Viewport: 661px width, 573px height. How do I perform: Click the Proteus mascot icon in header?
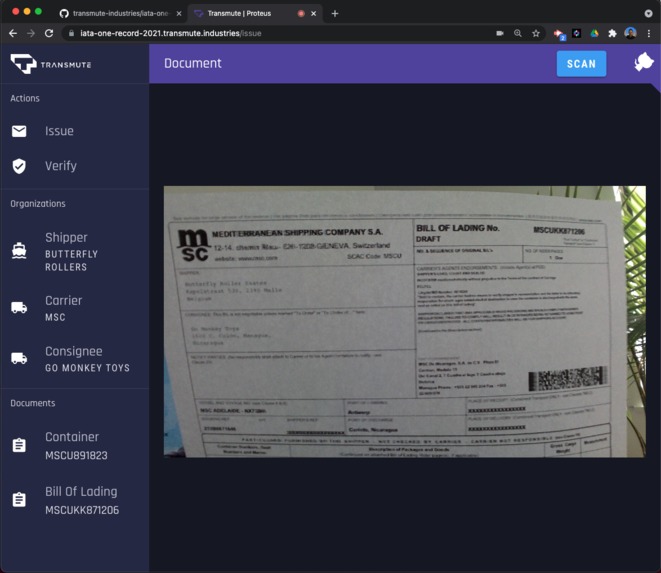pyautogui.click(x=644, y=62)
